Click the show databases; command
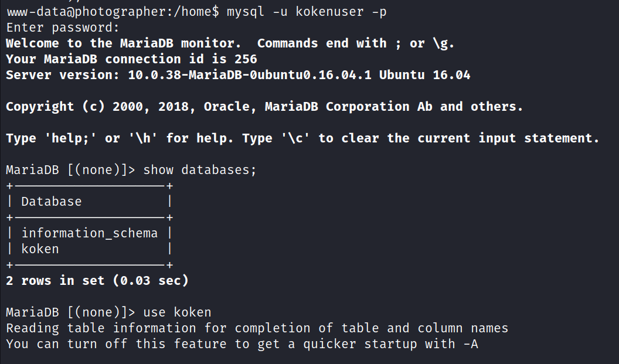 point(200,170)
